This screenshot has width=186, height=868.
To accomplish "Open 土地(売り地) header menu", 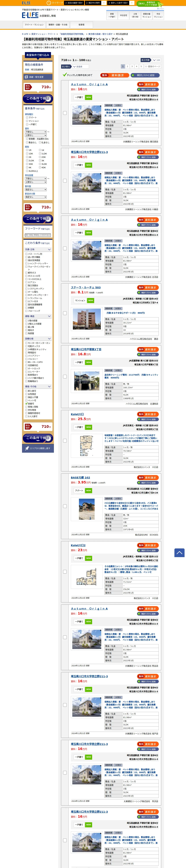I will 135,15.
